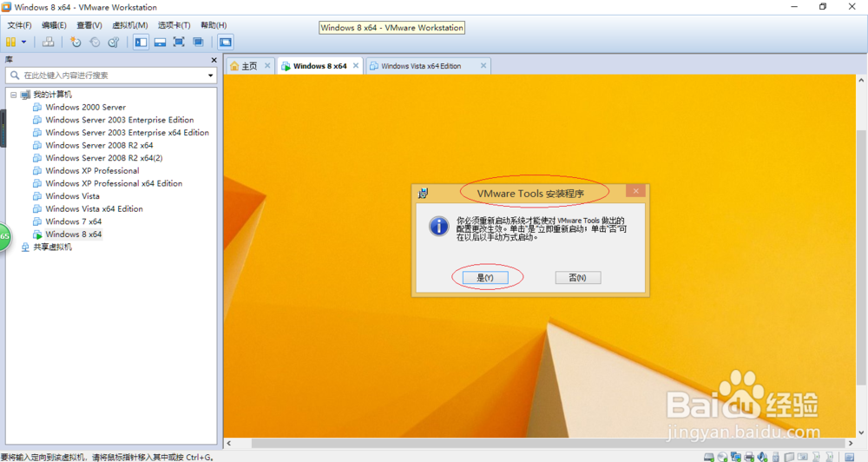868x462 pixels.
Task: Click 否(N) to restart later
Action: pos(578,278)
